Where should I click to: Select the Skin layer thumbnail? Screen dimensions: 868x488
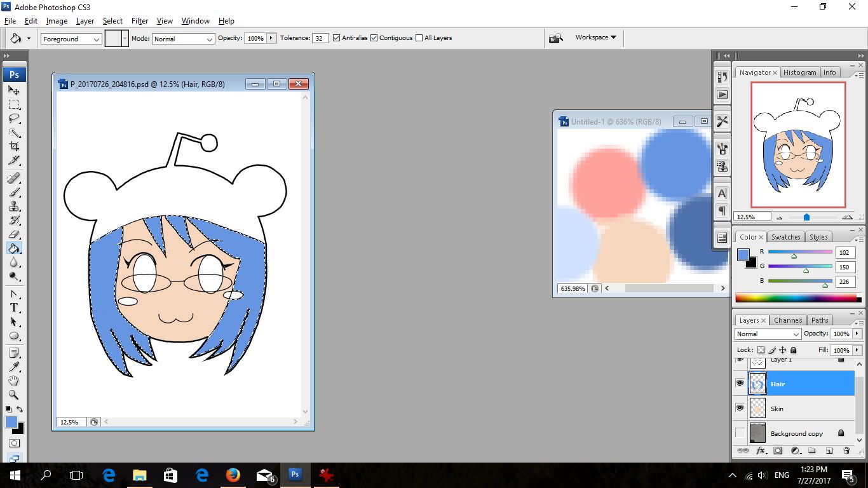(x=757, y=408)
